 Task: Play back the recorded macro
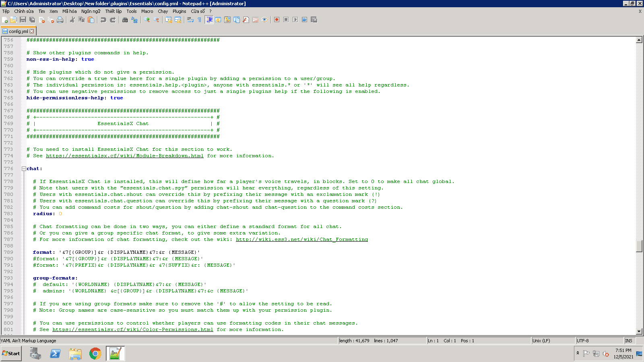pos(295,20)
